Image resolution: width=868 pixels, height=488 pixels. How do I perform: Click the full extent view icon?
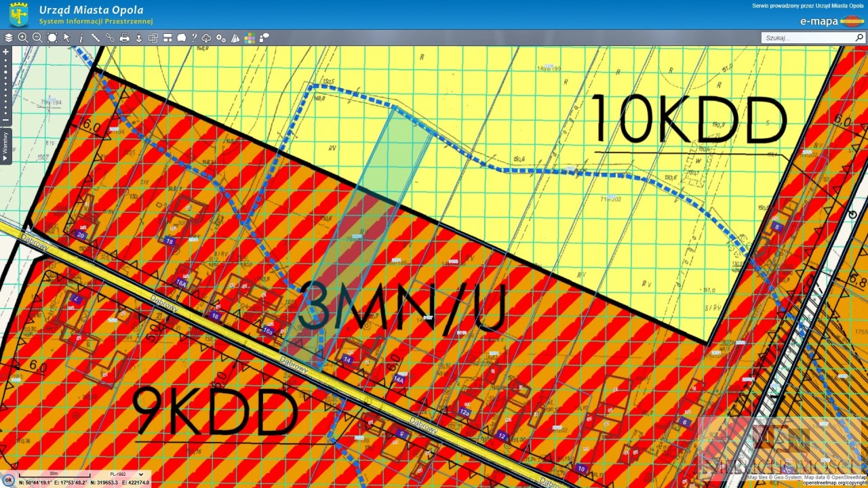tap(52, 38)
